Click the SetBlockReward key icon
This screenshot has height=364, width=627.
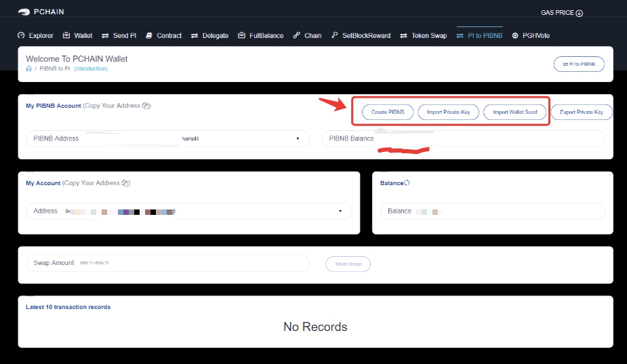334,35
